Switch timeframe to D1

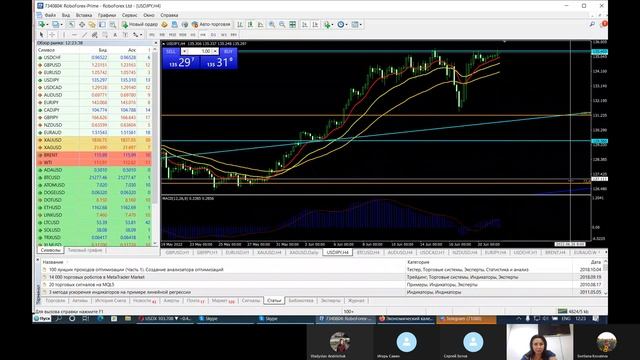[213, 35]
